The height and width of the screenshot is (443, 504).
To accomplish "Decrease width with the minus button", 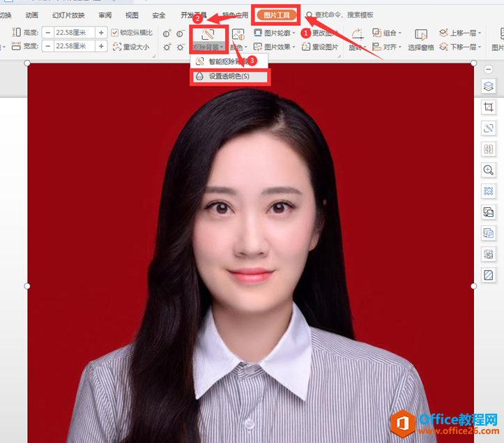I will click(x=47, y=47).
